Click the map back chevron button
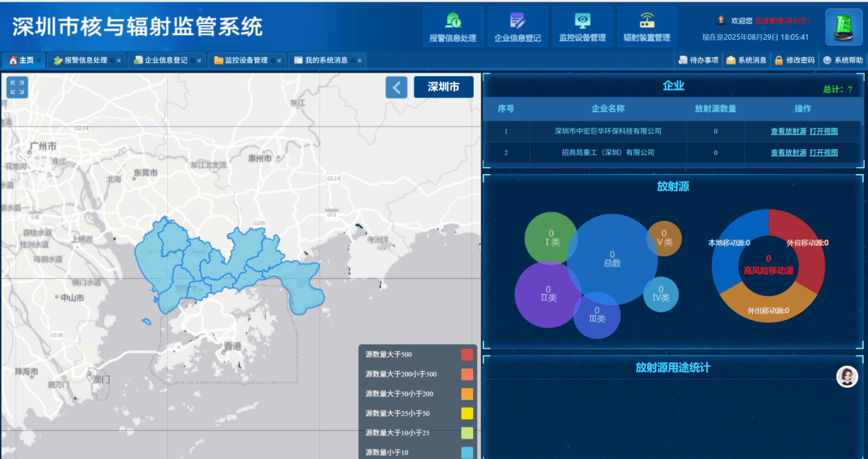The image size is (868, 459). (396, 87)
